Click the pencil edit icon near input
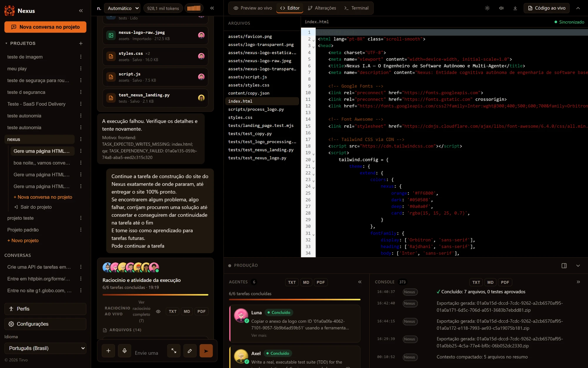 [x=190, y=351]
